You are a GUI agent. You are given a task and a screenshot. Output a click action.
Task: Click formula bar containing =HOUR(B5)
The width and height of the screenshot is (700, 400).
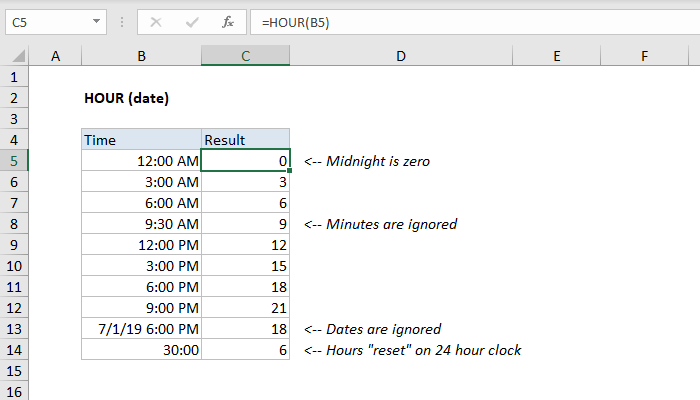(x=475, y=22)
